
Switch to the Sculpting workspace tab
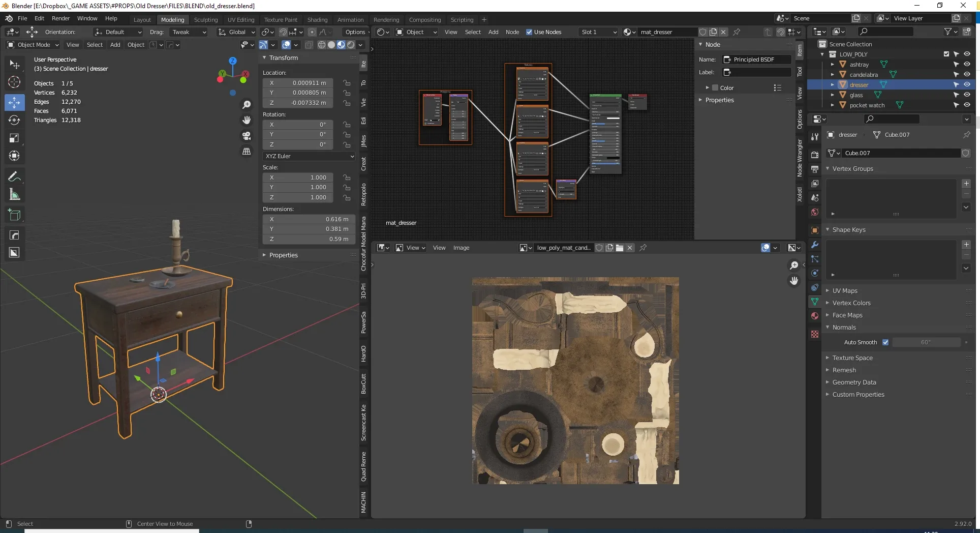point(206,20)
